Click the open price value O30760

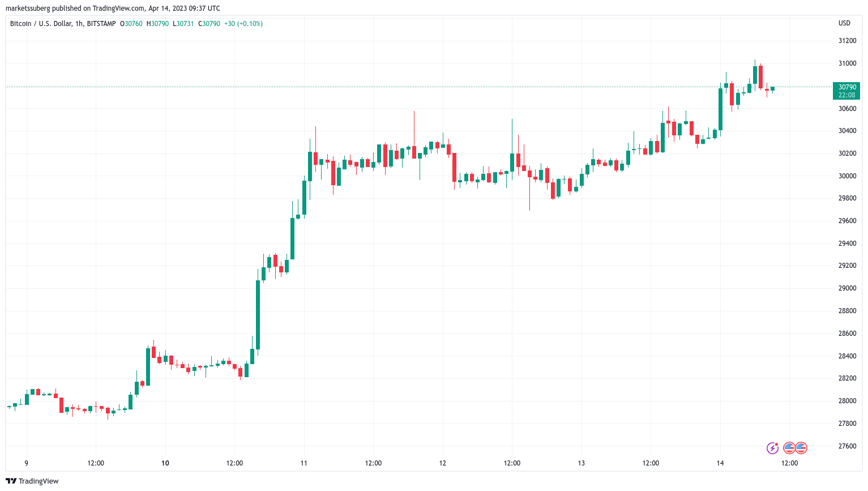click(x=131, y=24)
